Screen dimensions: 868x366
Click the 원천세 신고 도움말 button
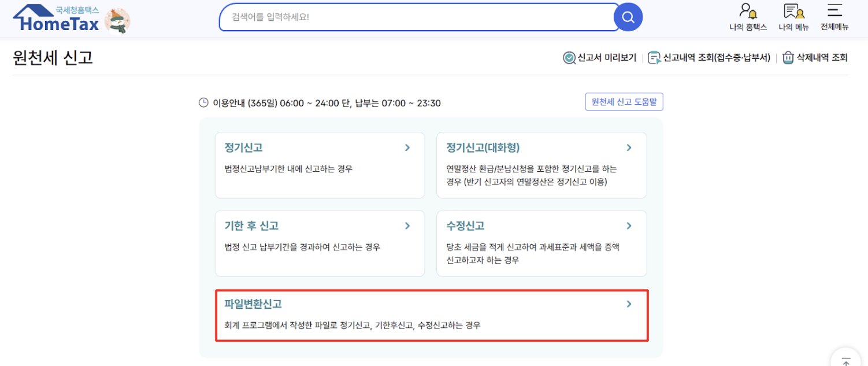[624, 102]
